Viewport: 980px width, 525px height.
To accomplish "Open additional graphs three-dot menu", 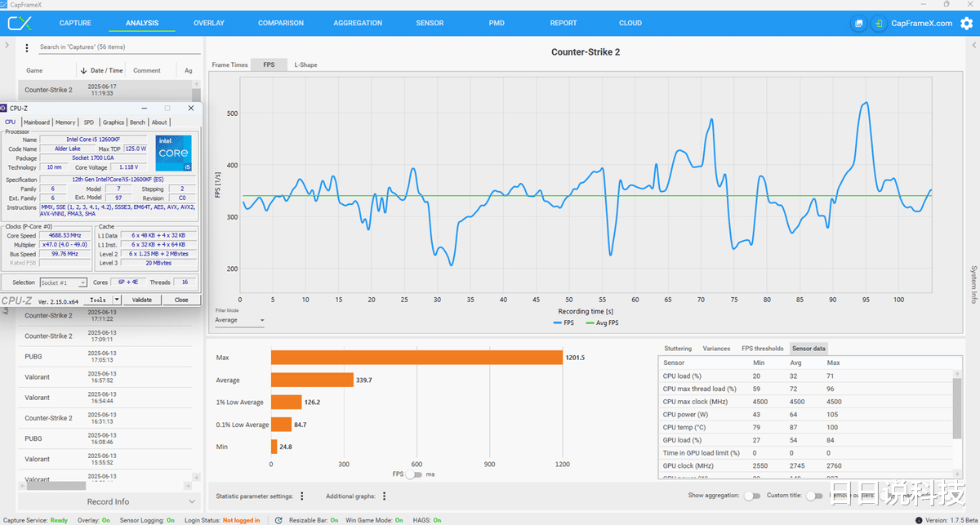I will point(384,496).
